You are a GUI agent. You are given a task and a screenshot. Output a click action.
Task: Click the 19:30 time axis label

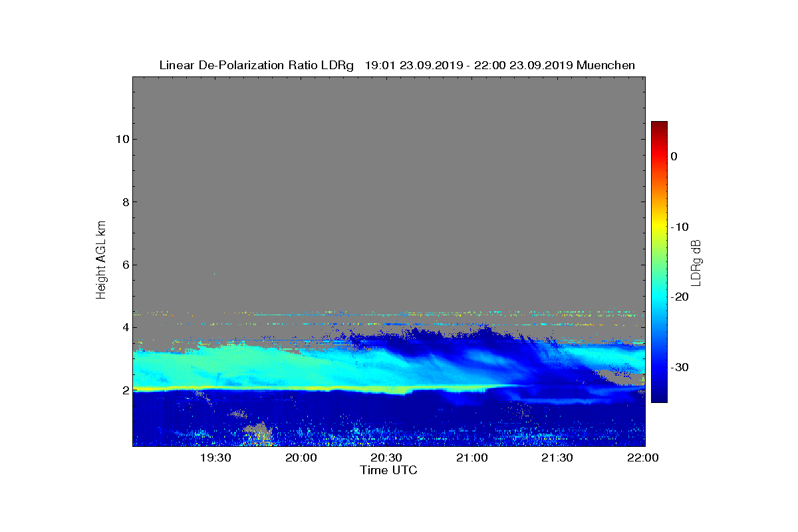coord(215,458)
